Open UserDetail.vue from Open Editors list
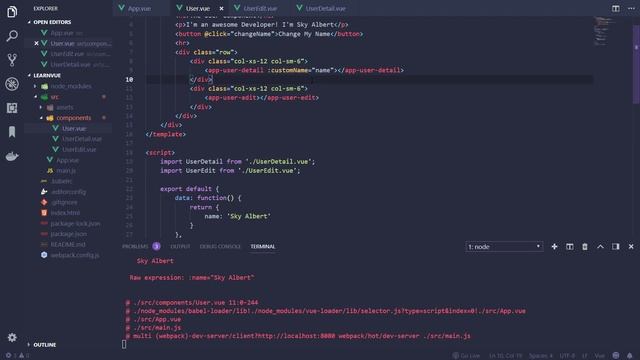Screen dimensions: 640x360 tap(68, 64)
